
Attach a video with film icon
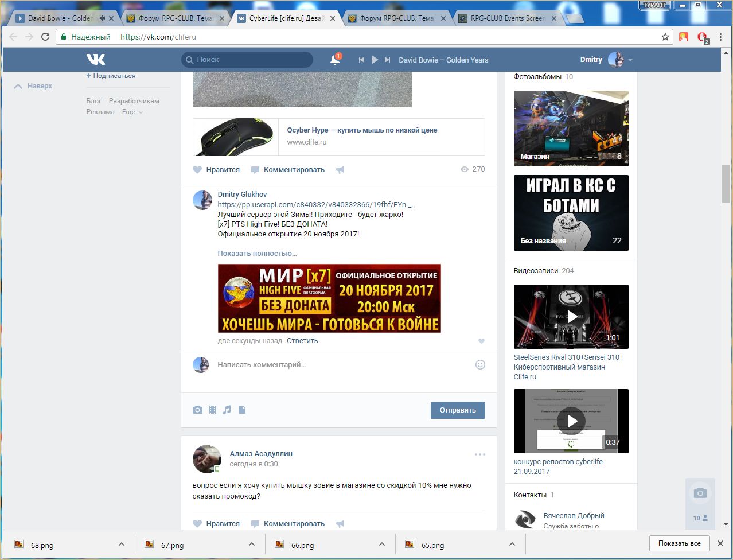[213, 410]
